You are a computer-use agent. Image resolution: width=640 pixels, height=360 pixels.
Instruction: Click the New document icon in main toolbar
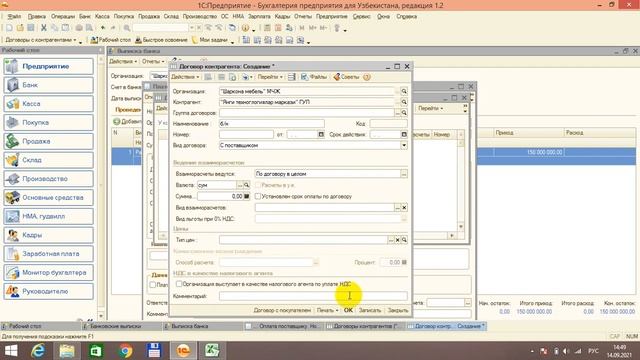click(9, 28)
